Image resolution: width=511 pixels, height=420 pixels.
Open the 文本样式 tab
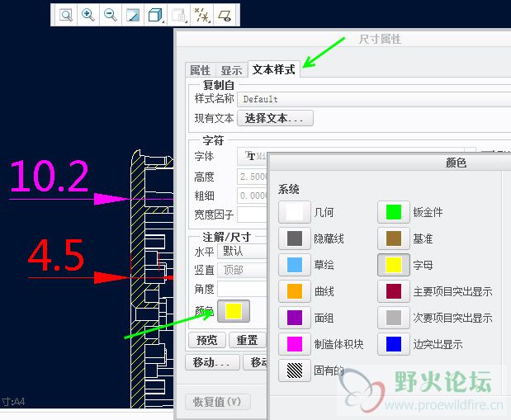(x=274, y=69)
